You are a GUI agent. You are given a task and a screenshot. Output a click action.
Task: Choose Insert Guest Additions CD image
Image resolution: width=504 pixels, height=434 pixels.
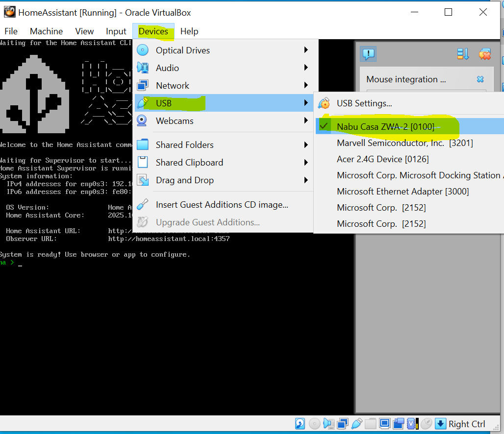pyautogui.click(x=222, y=205)
